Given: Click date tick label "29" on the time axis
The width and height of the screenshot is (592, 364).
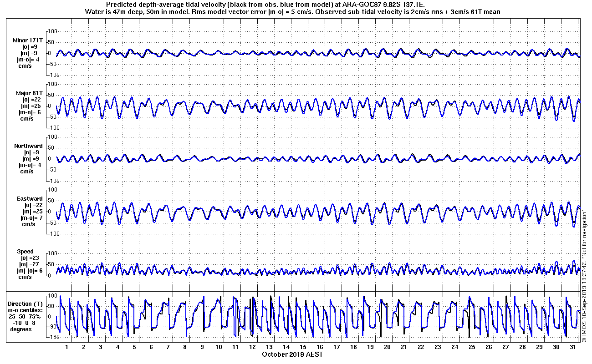Looking at the screenshot, I should pyautogui.click(x=539, y=347).
